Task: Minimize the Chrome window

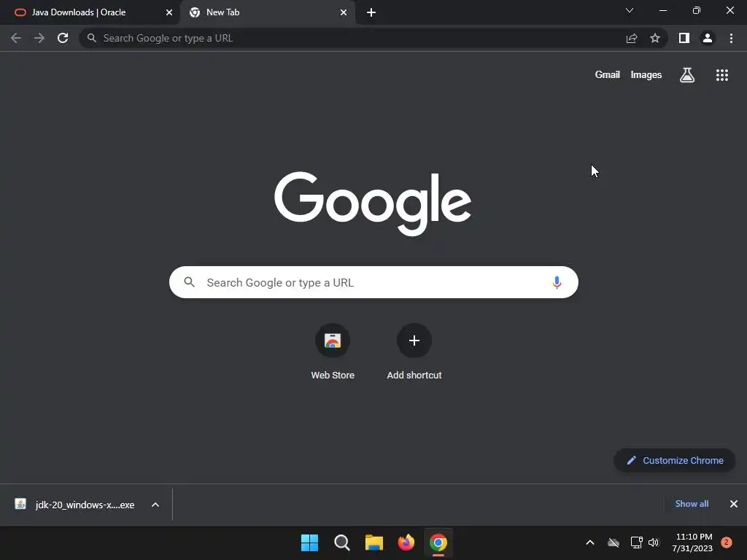Action: (663, 10)
